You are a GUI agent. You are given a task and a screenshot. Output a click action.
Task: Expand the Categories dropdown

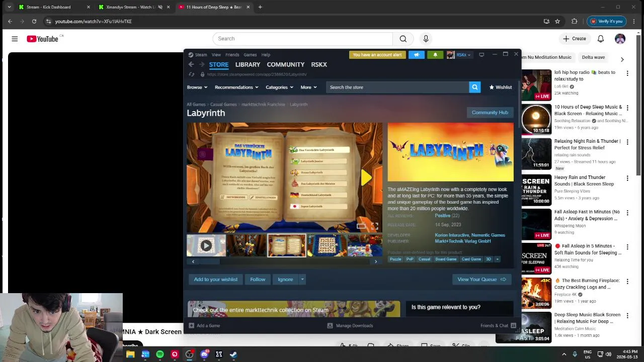pyautogui.click(x=279, y=87)
